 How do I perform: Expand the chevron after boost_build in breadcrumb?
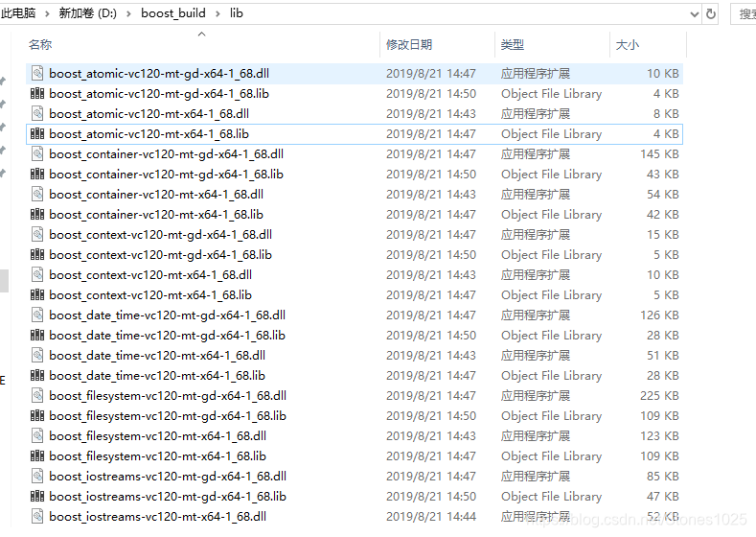point(218,14)
